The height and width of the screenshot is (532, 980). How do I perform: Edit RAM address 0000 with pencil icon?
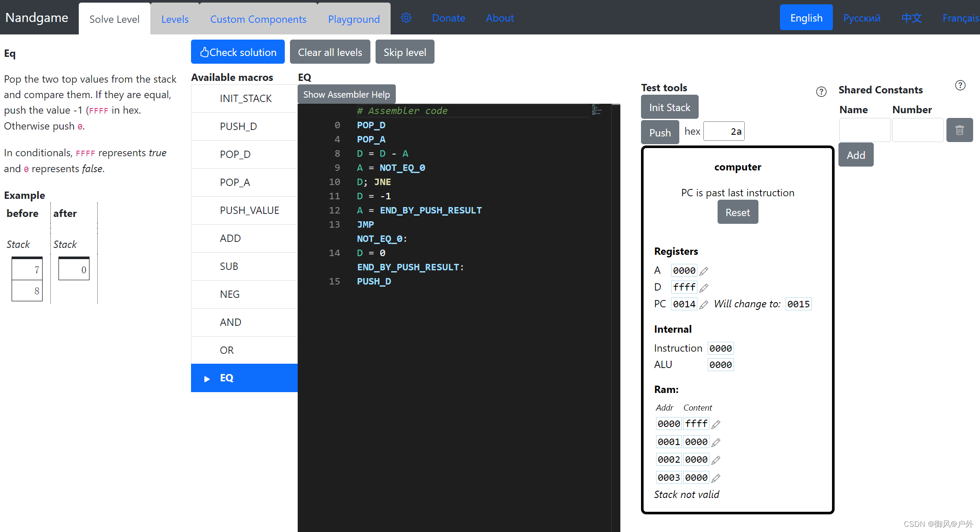point(716,424)
